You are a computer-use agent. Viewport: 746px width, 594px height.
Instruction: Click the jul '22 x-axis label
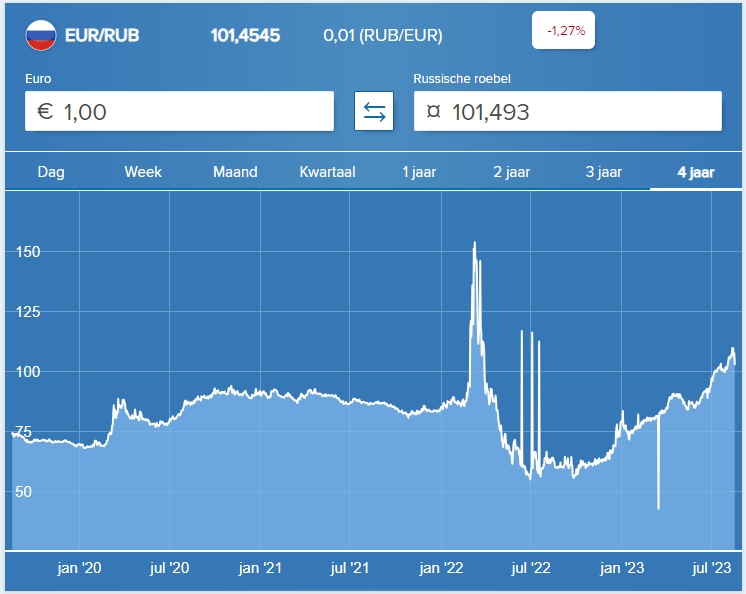pos(531,569)
